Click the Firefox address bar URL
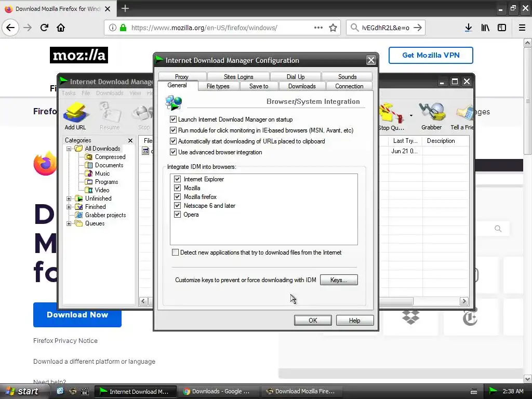532x399 pixels. tap(204, 28)
